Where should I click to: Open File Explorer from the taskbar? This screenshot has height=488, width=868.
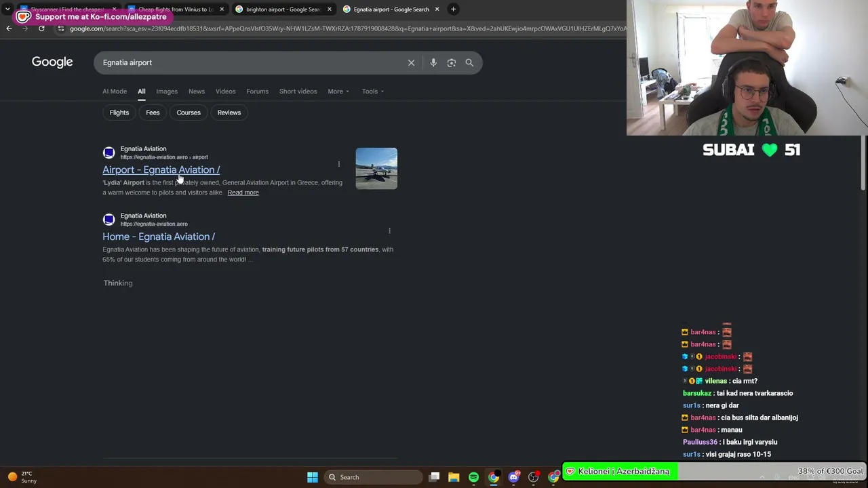[x=454, y=477]
